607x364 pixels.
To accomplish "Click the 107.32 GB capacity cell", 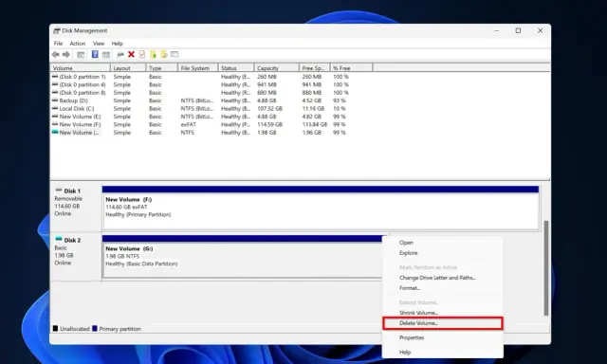I will (269, 109).
